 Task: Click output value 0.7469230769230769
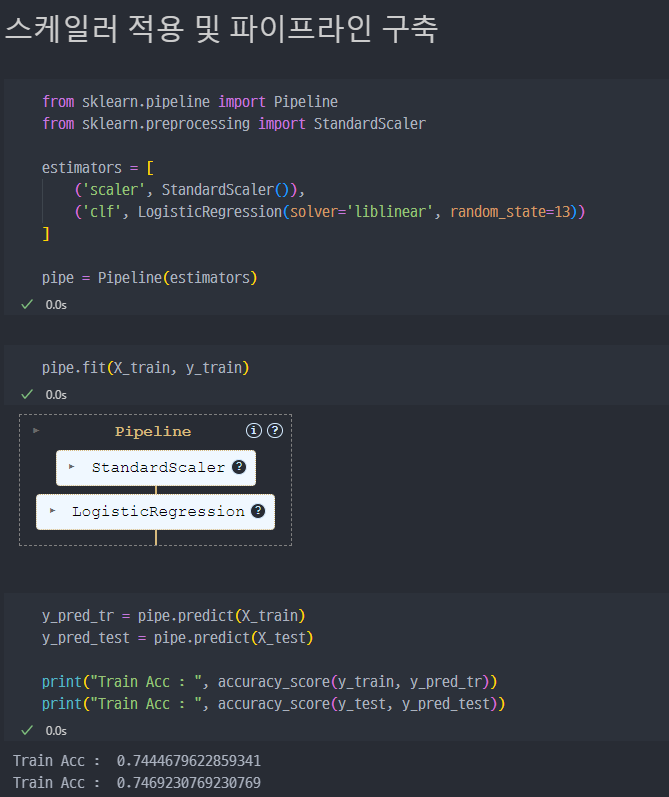pyautogui.click(x=189, y=783)
